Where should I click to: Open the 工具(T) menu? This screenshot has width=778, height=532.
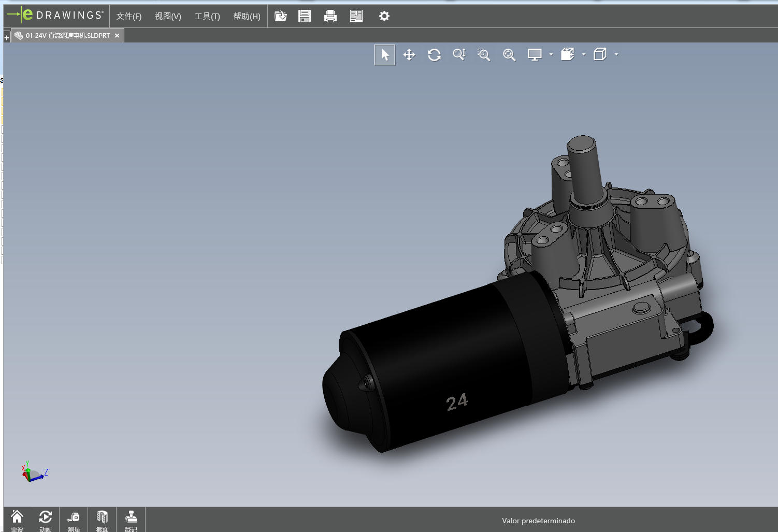tap(207, 16)
